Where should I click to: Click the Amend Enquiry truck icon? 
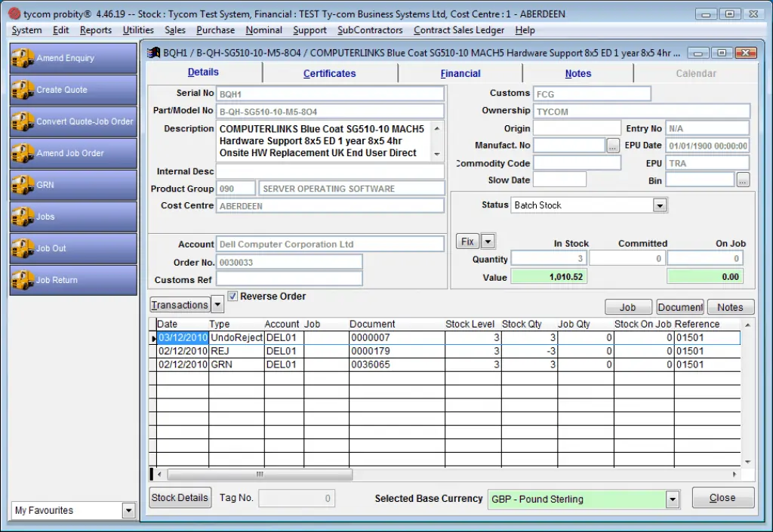[23, 58]
